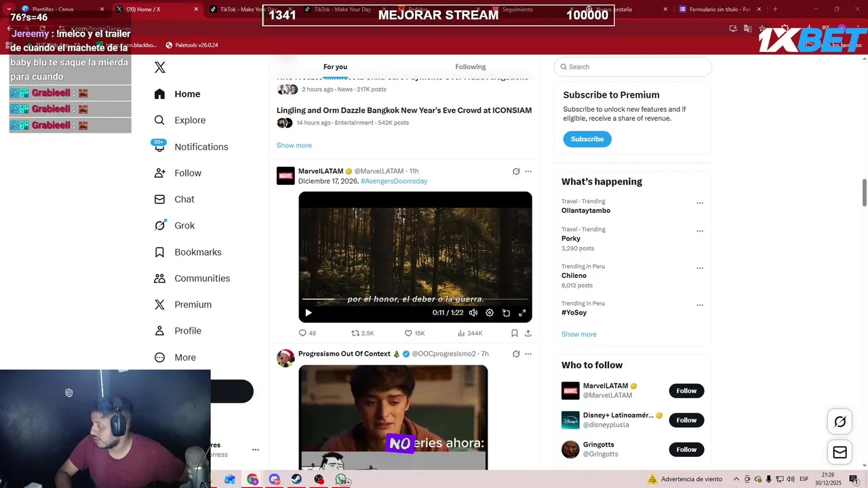Viewport: 868px width, 488px height.
Task: Open more options for #YoSoy trend
Action: (x=700, y=305)
